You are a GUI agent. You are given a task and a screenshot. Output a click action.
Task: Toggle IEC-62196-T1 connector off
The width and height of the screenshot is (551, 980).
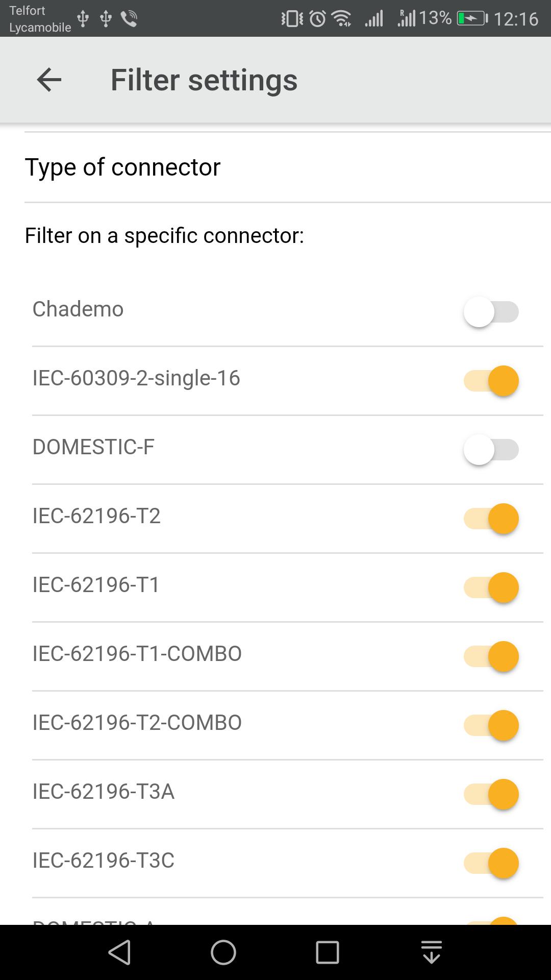[491, 587]
